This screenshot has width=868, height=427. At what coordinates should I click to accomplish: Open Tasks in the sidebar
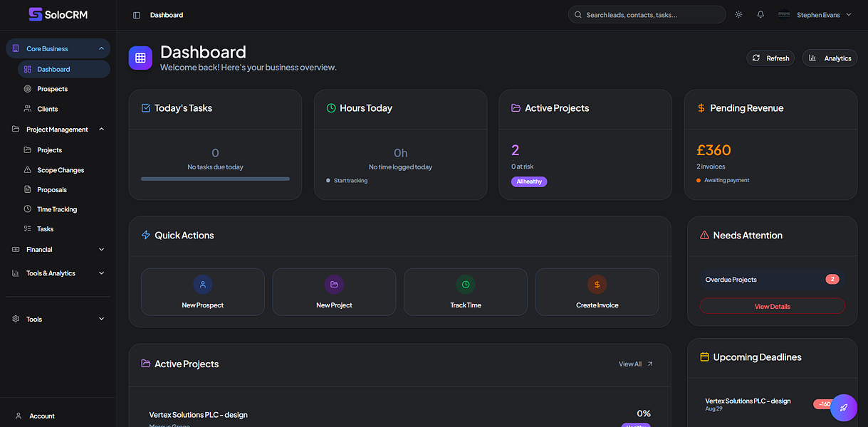pos(63,229)
